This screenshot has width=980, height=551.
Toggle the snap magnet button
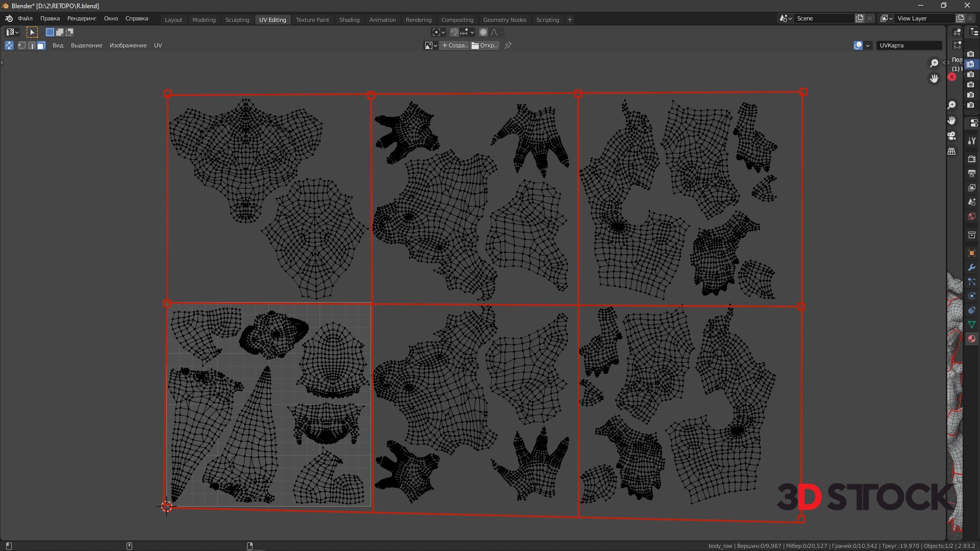click(454, 32)
